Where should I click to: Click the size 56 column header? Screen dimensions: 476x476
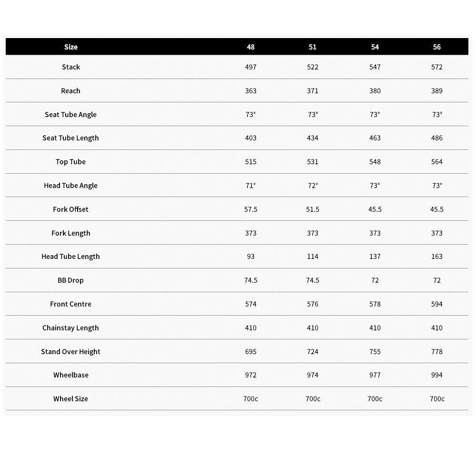(437, 47)
